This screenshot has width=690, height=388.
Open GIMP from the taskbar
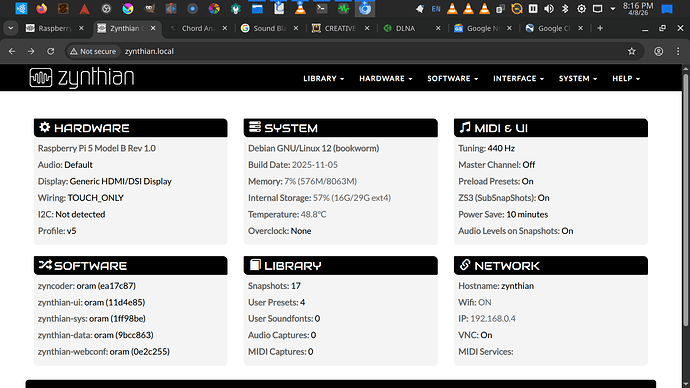(x=150, y=8)
